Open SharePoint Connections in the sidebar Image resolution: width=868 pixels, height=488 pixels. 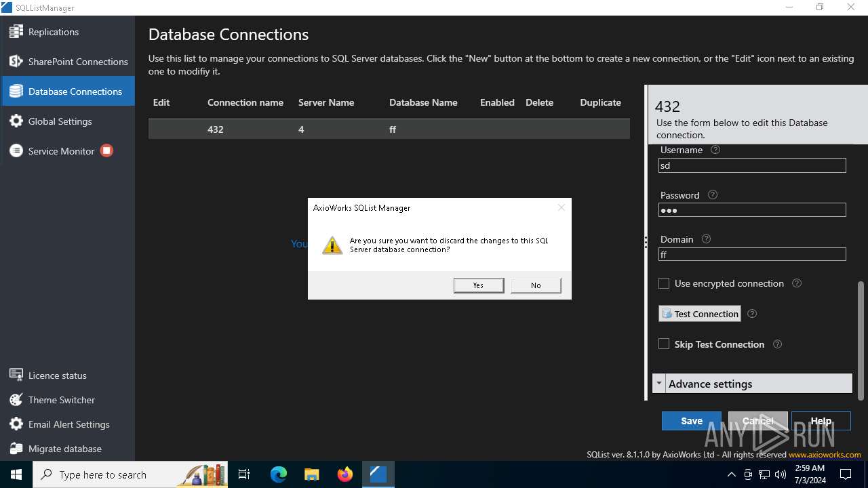[68, 62]
